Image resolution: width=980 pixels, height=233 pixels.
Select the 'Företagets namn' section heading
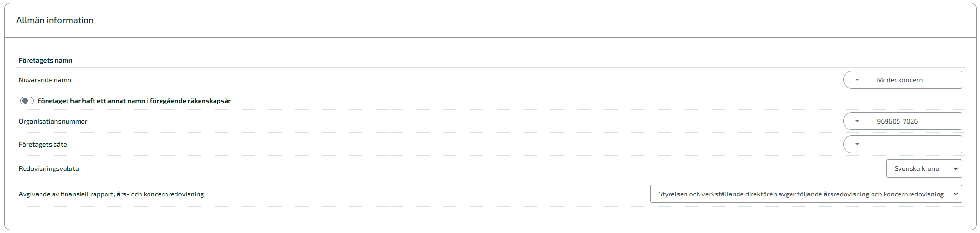[x=45, y=60]
